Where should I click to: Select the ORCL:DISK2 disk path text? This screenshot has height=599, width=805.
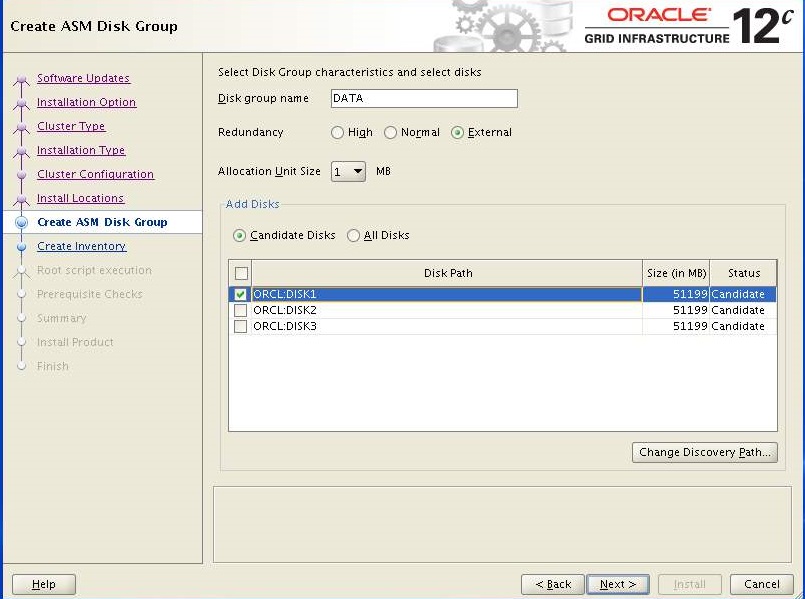pos(285,311)
